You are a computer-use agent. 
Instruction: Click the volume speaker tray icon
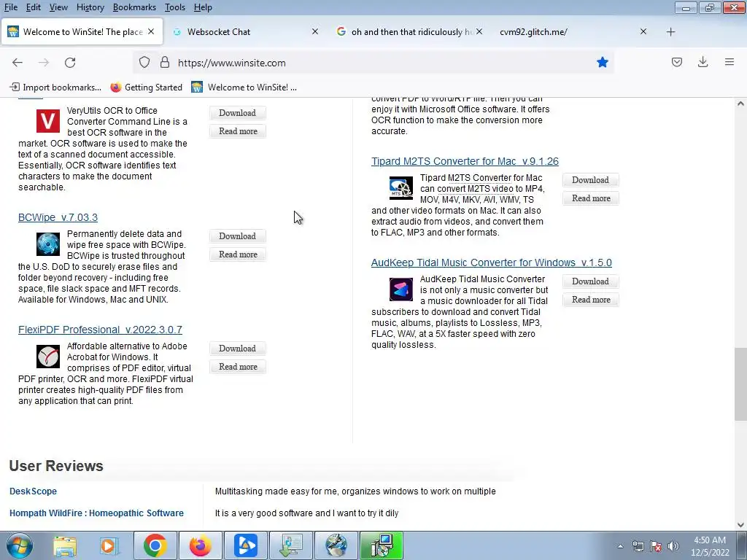click(x=673, y=546)
